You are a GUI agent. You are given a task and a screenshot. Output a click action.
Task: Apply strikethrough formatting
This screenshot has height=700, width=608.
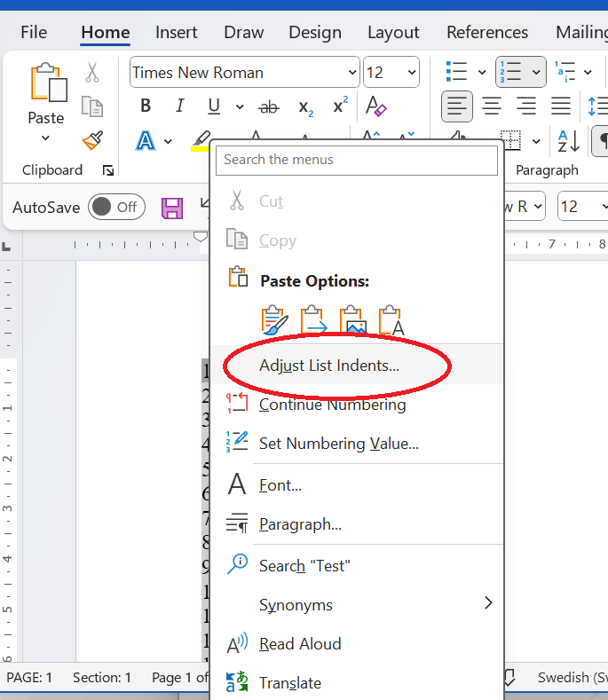(268, 107)
